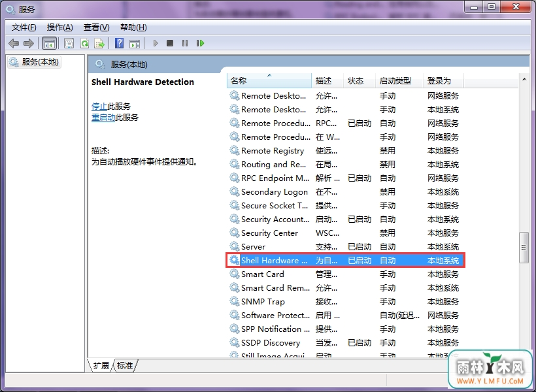Click the Start Service play icon
536x392 pixels.
[156, 43]
